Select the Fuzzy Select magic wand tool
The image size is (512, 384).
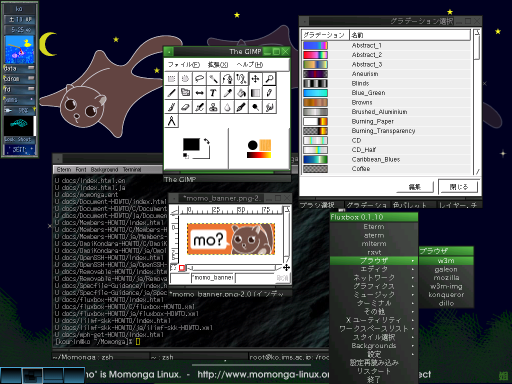click(213, 79)
